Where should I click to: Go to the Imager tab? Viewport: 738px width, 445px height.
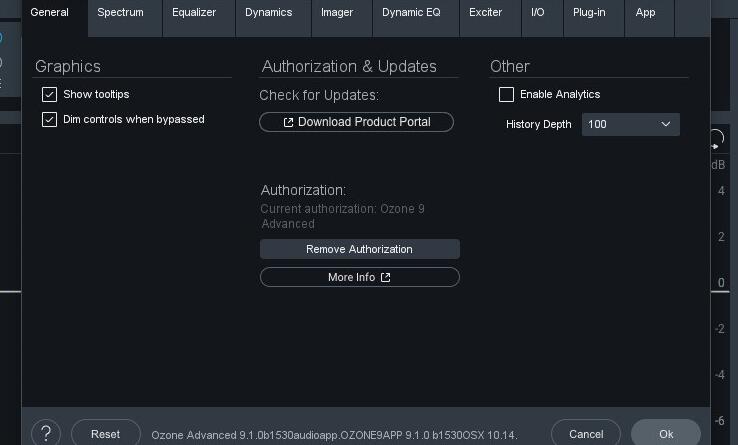coord(337,13)
